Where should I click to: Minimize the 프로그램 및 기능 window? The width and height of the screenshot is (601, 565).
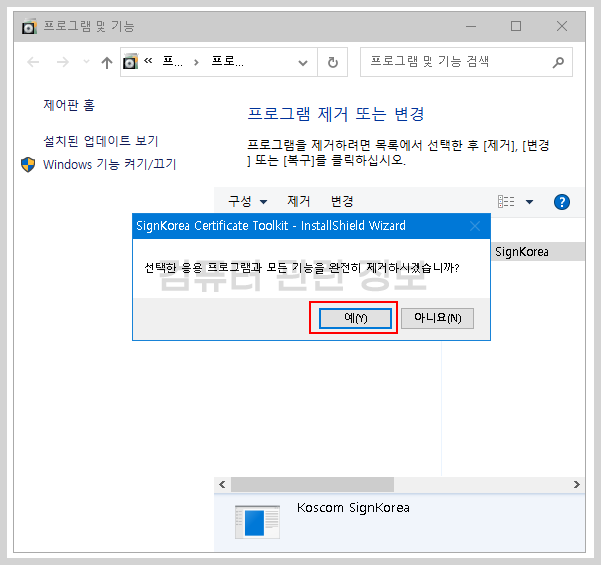point(471,26)
